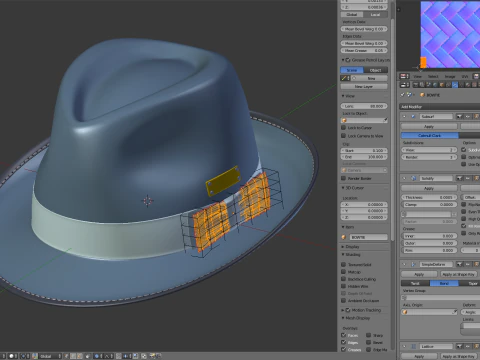This screenshot has height=360, width=480.
Task: Click the Catmull-Clark subdivision type button
Action: click(x=429, y=135)
